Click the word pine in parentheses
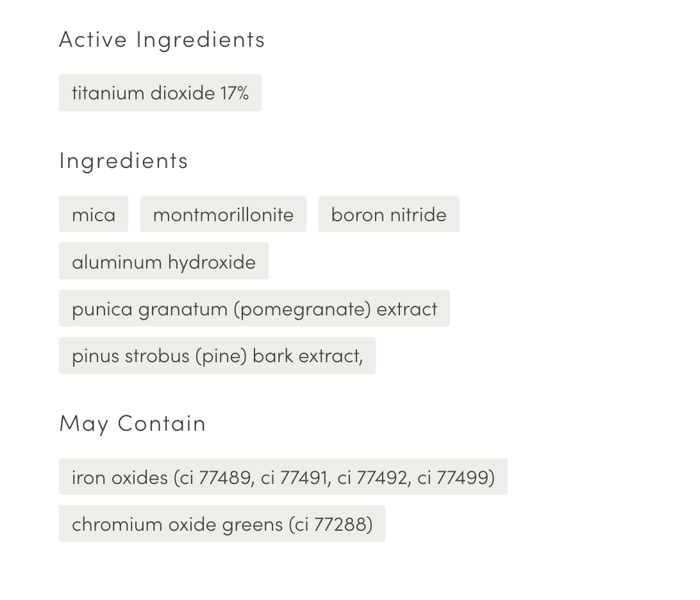 (221, 356)
